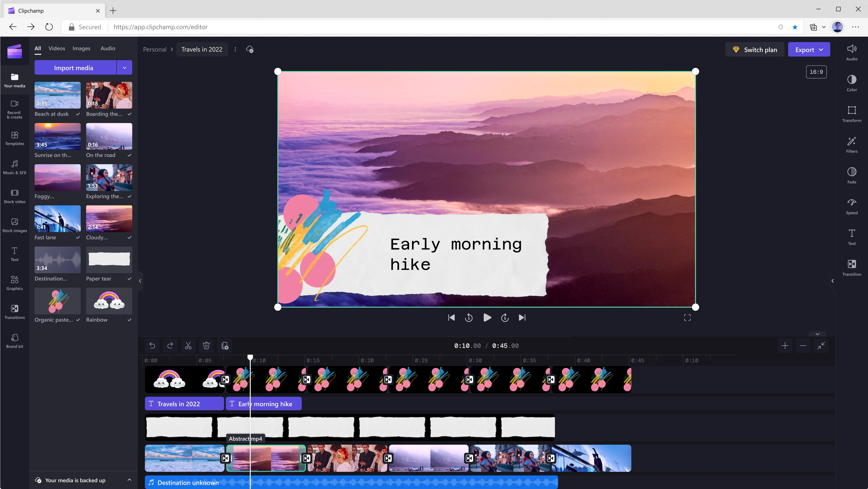The image size is (868, 489).
Task: Split the clip using the scissors tool
Action: tap(188, 346)
